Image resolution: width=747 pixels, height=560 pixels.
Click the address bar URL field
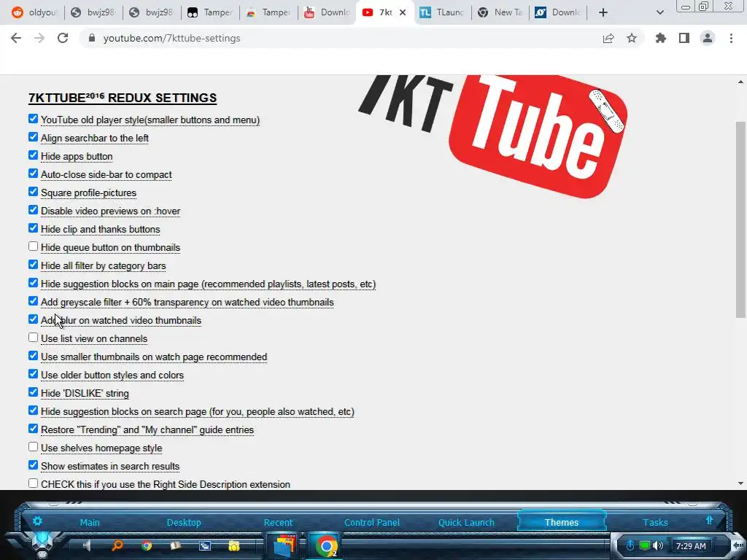point(333,38)
